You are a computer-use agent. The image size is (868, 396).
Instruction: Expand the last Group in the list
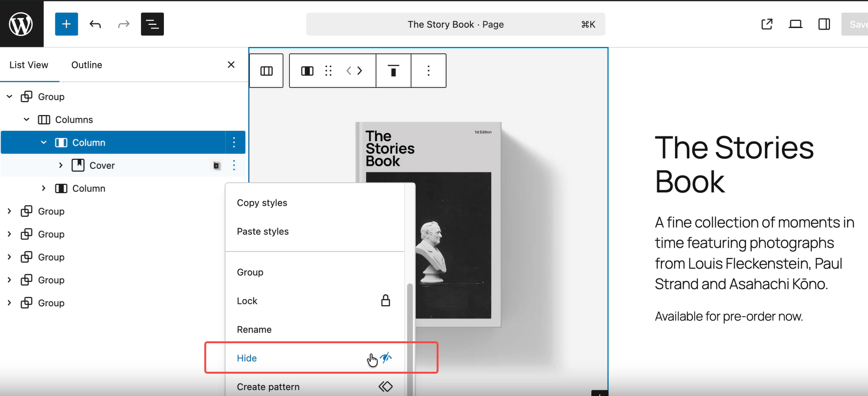point(9,303)
